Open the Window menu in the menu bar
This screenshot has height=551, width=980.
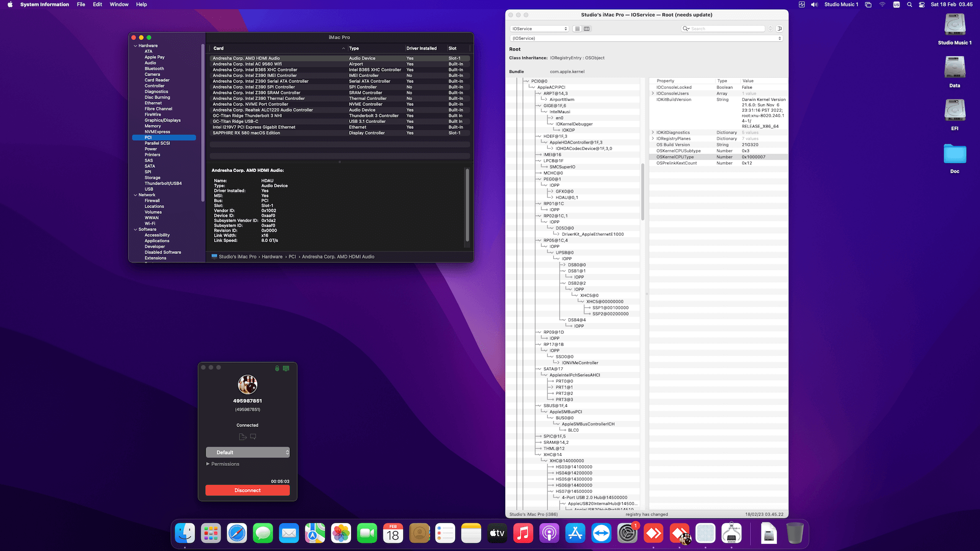(x=119, y=4)
